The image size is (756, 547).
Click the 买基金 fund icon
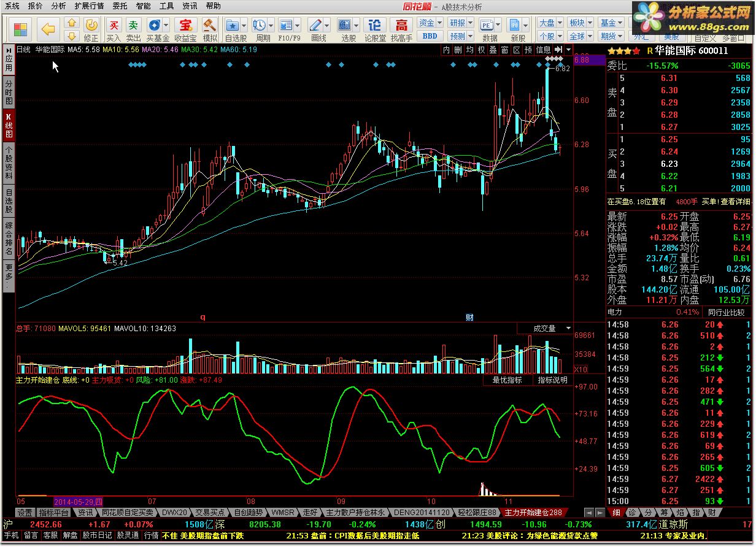(x=153, y=25)
